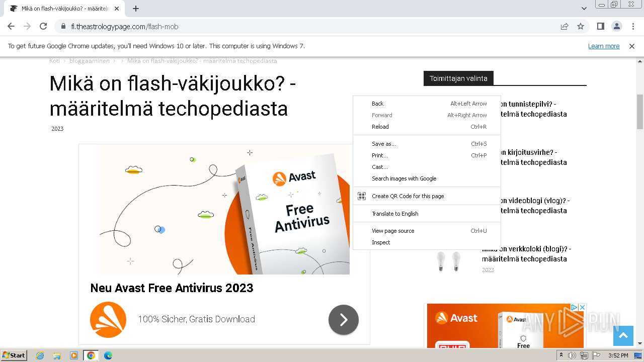Click the padlock site info icon
The width and height of the screenshot is (644, 362).
point(63,26)
